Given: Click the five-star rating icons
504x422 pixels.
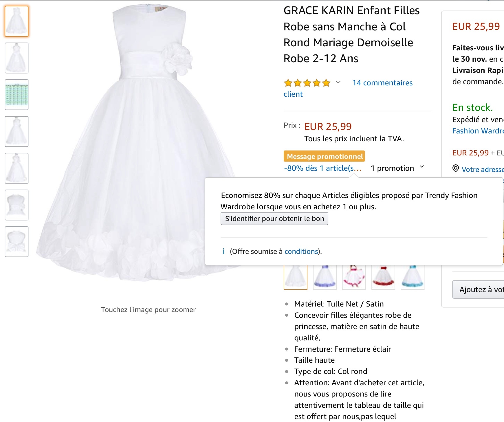Looking at the screenshot, I should point(307,83).
